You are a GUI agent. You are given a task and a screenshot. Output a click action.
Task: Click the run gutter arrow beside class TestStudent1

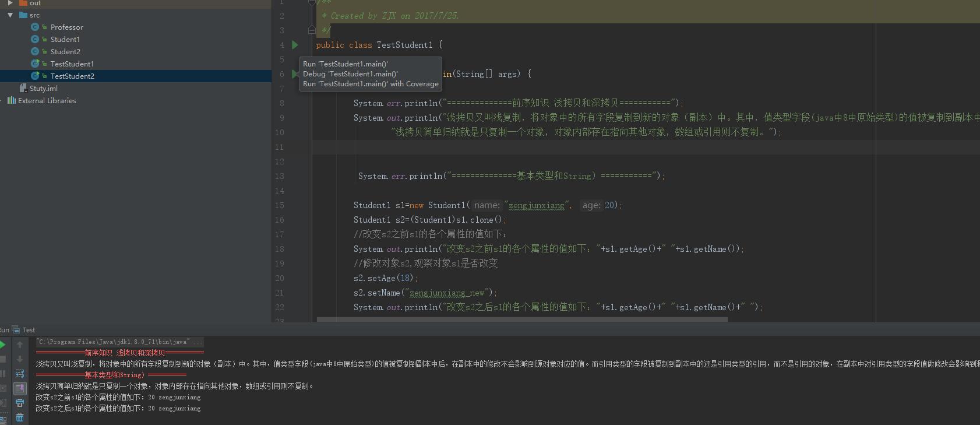tap(295, 45)
